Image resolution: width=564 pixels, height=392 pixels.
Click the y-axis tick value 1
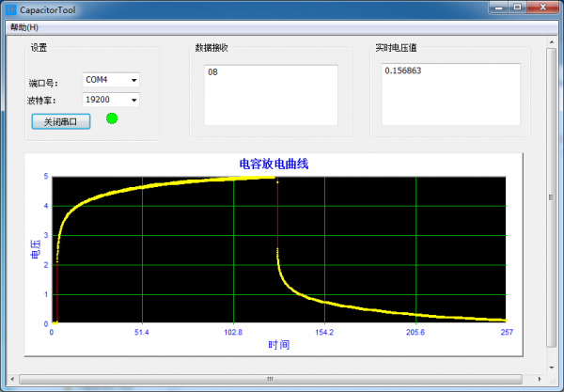[x=46, y=294]
